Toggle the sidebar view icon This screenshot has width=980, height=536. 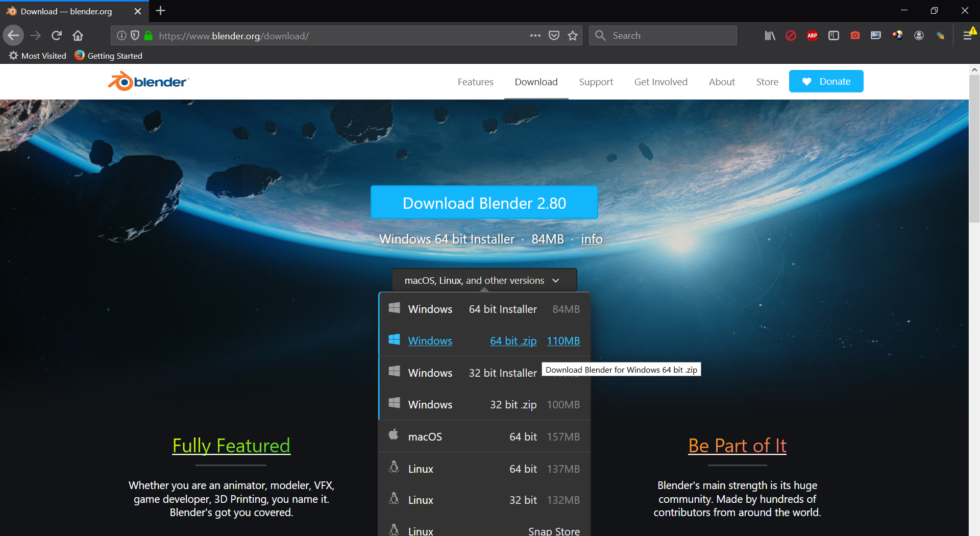834,36
